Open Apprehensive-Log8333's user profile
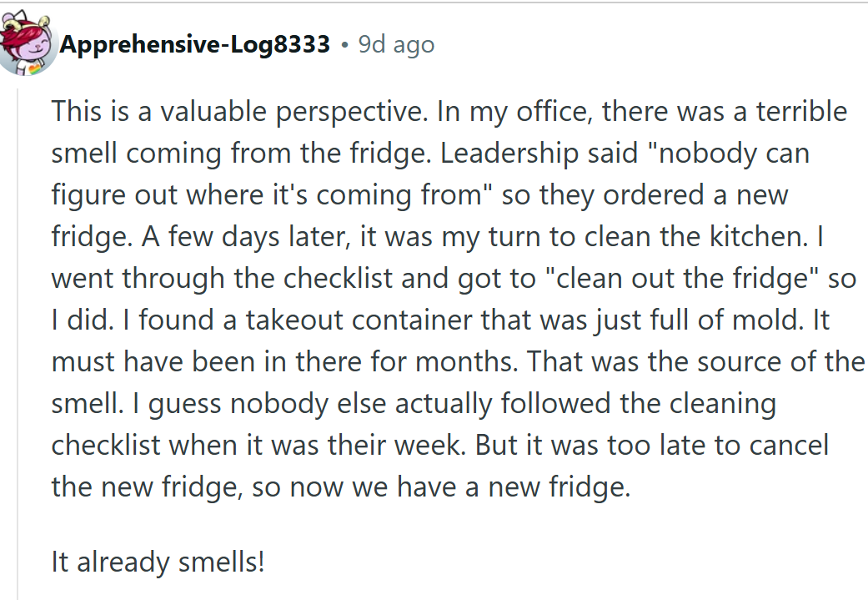 pos(195,44)
